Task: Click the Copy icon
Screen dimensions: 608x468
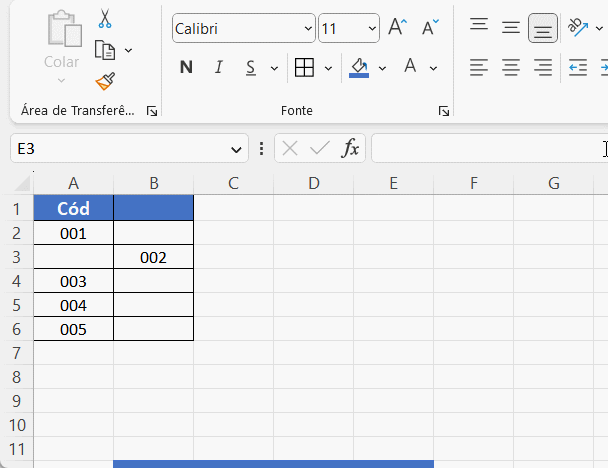Action: pyautogui.click(x=105, y=49)
